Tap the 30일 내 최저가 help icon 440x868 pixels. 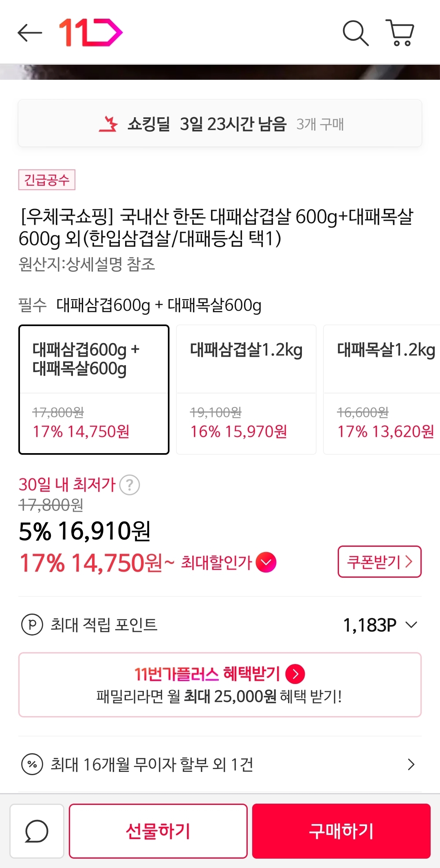(x=130, y=485)
